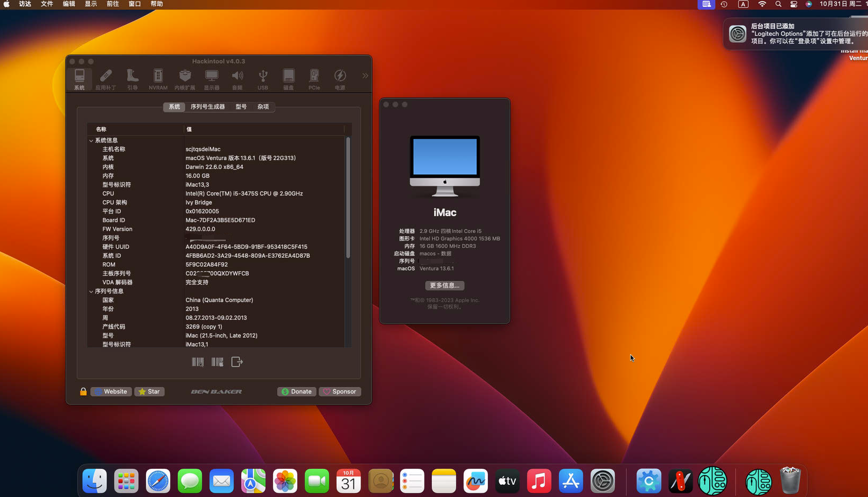This screenshot has height=497, width=868.
Task: Click the Logitech Options background item notification
Action: (x=796, y=34)
